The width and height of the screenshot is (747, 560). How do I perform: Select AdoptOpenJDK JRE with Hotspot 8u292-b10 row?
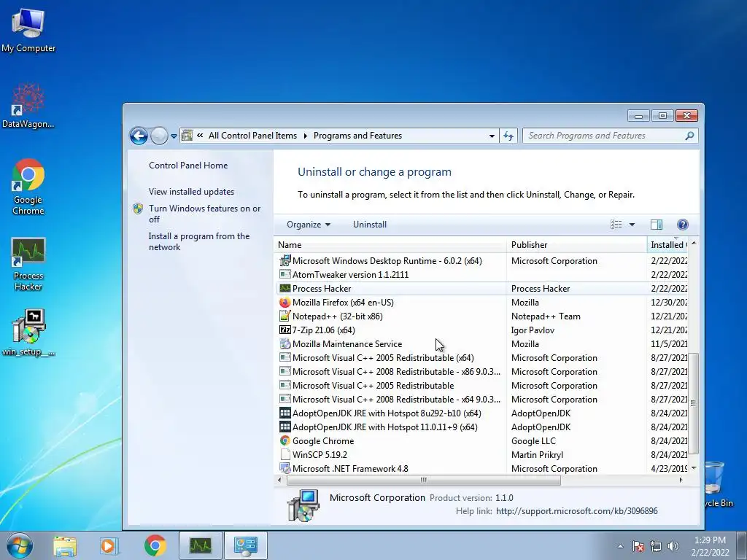tap(481, 413)
